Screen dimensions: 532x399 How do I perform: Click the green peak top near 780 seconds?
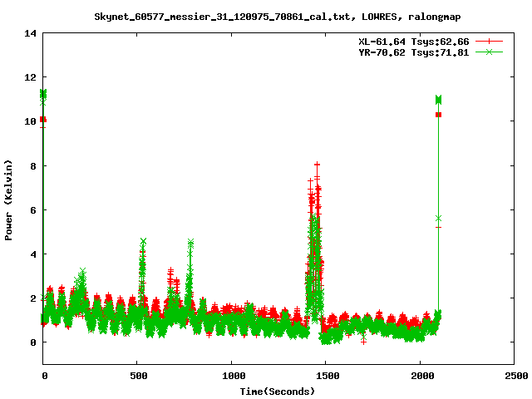click(x=190, y=242)
